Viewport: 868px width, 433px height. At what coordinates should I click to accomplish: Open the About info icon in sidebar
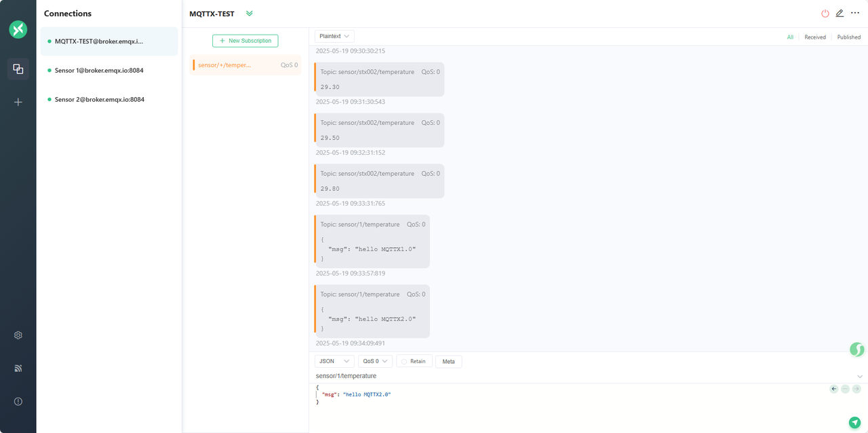tap(18, 401)
